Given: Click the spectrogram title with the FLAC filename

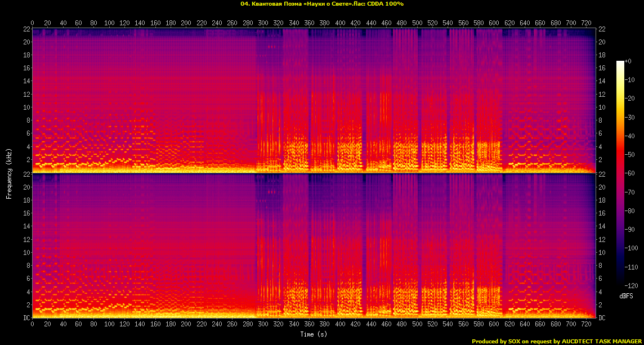Looking at the screenshot, I should pos(321,4).
